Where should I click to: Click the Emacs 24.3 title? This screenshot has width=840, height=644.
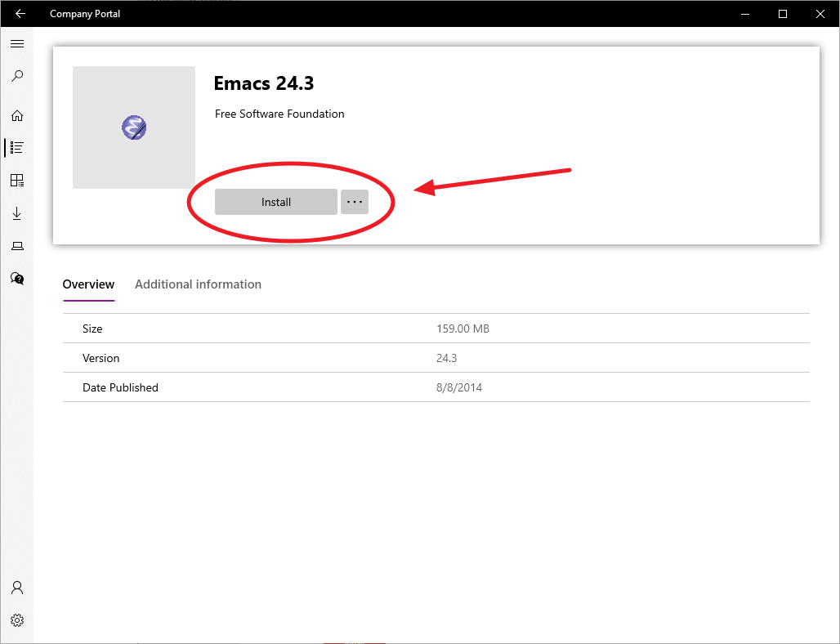264,83
